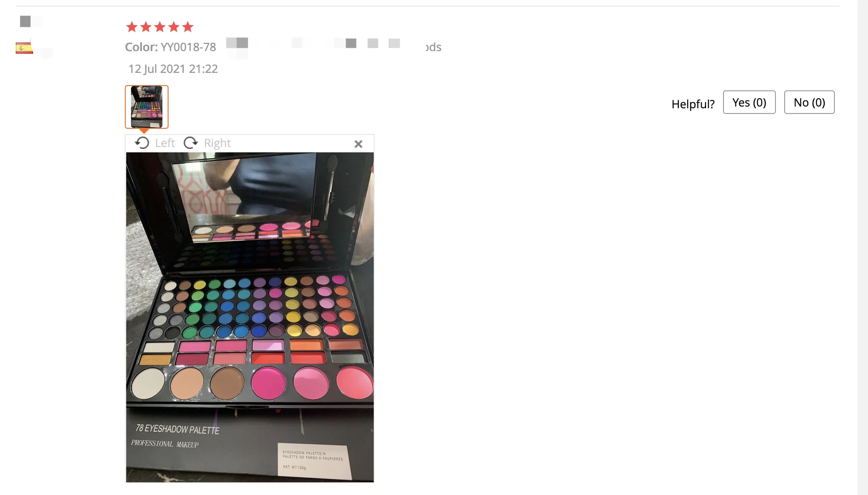
Task: Click the third red star
Action: point(160,27)
